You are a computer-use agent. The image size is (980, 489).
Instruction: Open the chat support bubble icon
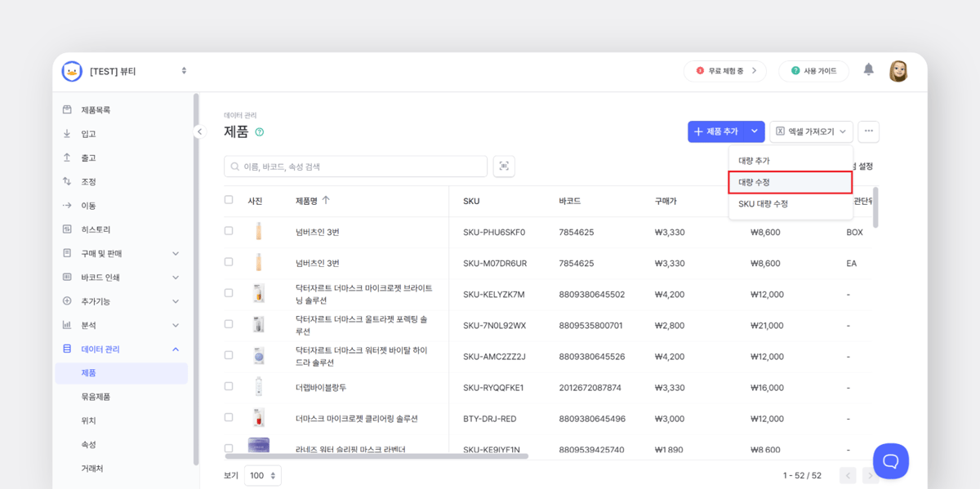[x=890, y=461]
